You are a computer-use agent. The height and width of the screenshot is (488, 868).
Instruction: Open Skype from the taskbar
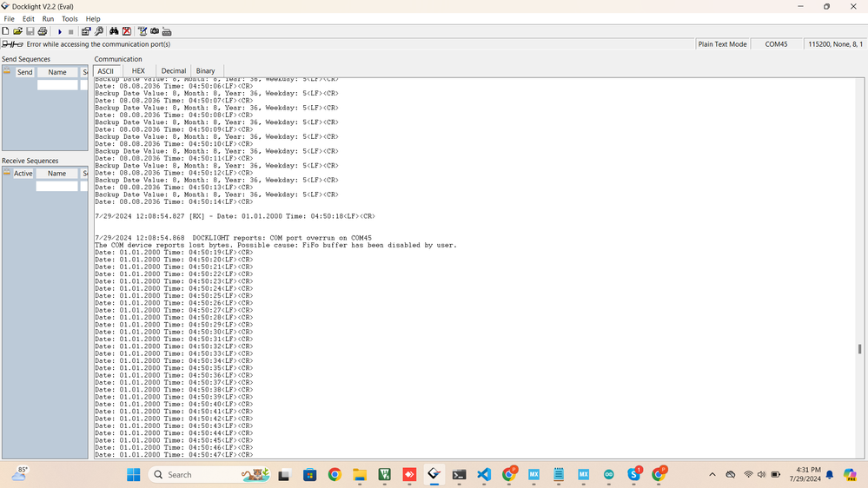pos(633,475)
